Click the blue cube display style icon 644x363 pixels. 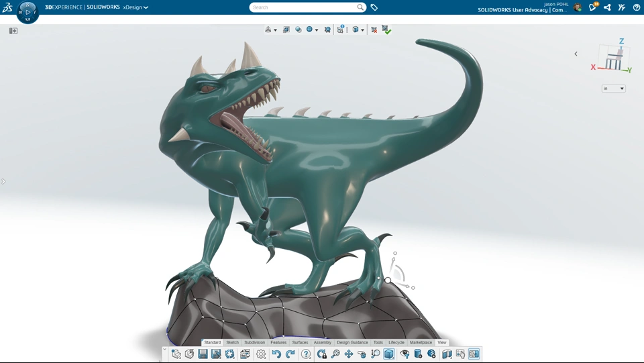[356, 30]
